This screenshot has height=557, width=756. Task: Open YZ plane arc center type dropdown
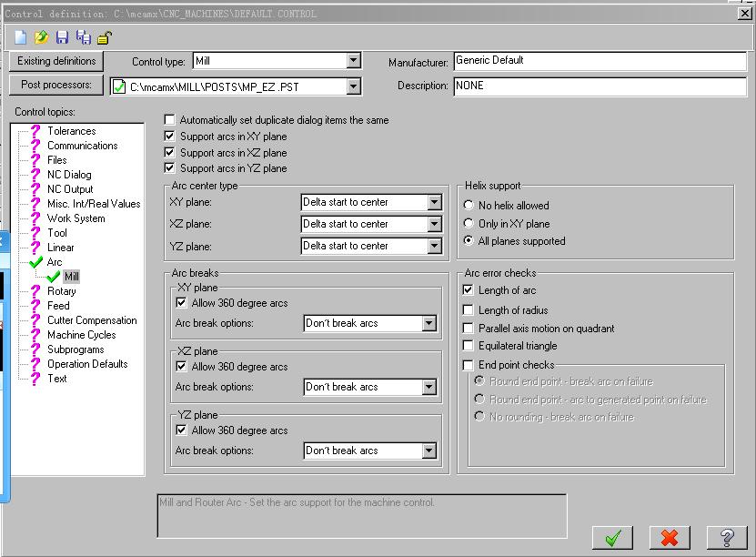tap(435, 246)
